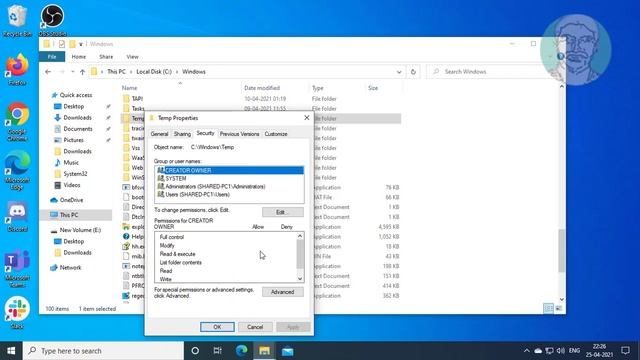
Task: Close the Temp Properties dialog
Action: coord(307,118)
